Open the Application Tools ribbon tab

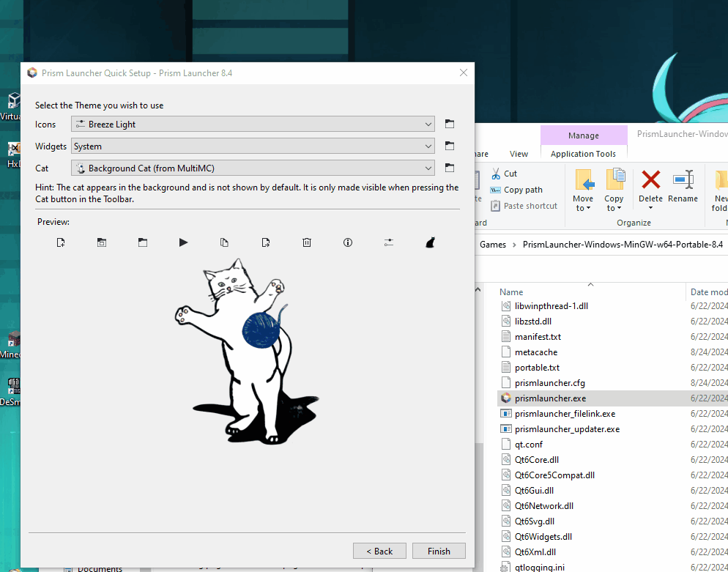coord(583,154)
